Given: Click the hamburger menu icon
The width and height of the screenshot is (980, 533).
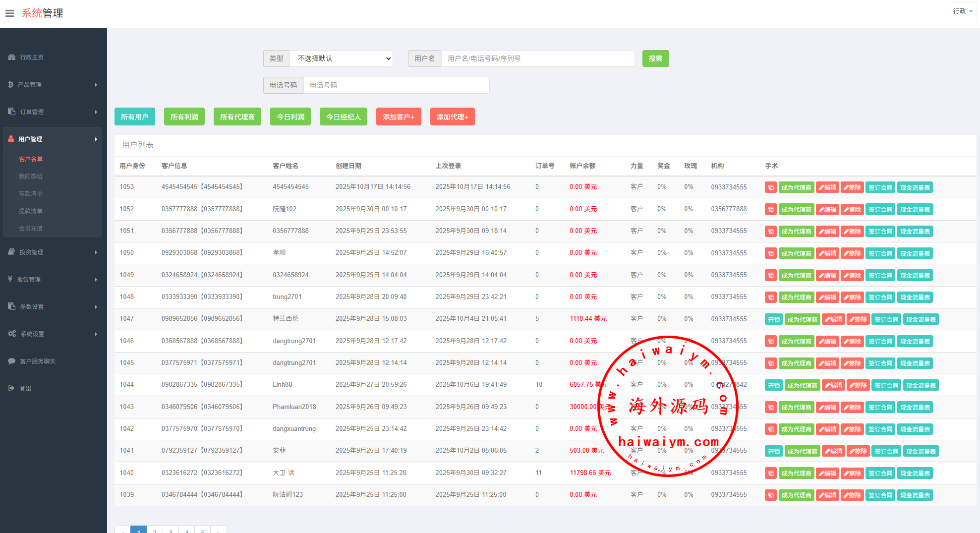Looking at the screenshot, I should 9,13.
